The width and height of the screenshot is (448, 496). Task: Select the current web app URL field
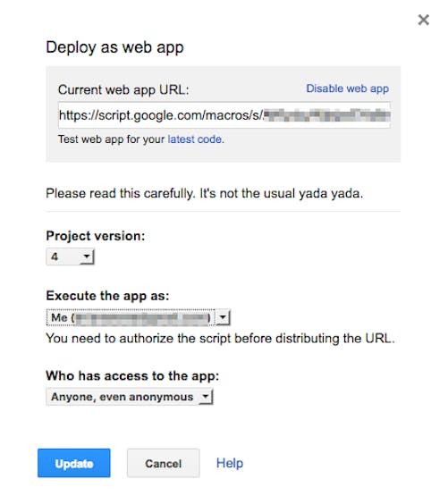tap(224, 115)
